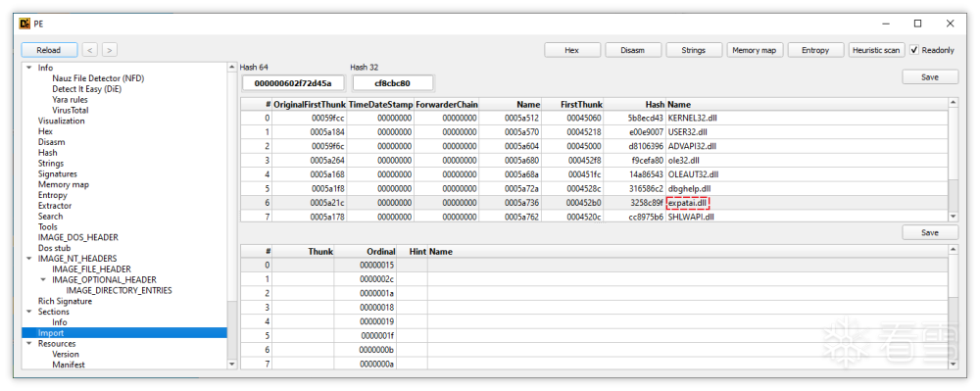Click the back navigation arrow button
This screenshot has height=391, width=980.
click(90, 50)
